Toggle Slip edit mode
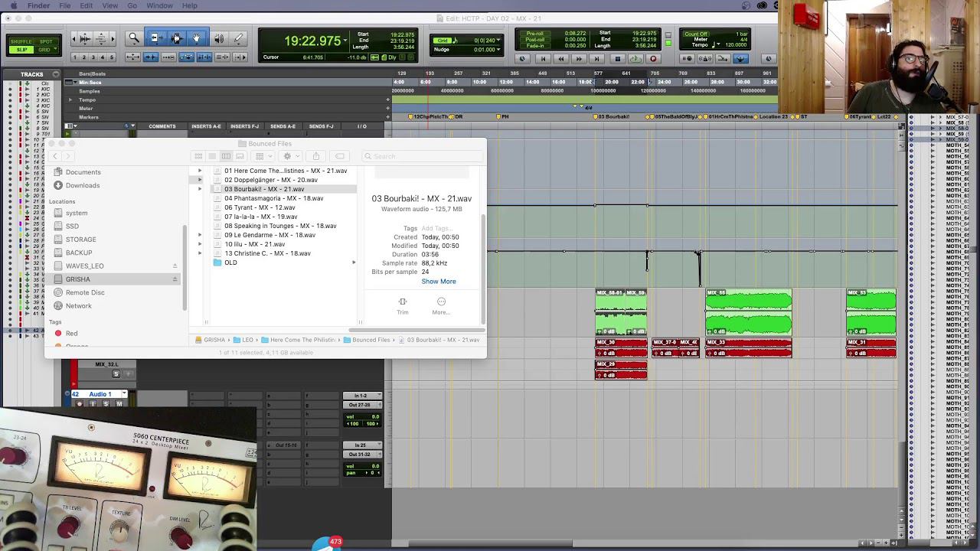 point(21,50)
